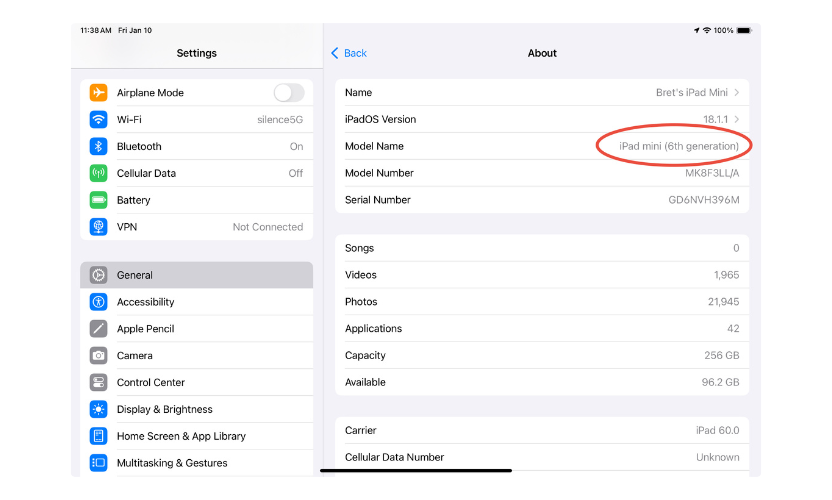Tap the Control Center icon

click(98, 382)
